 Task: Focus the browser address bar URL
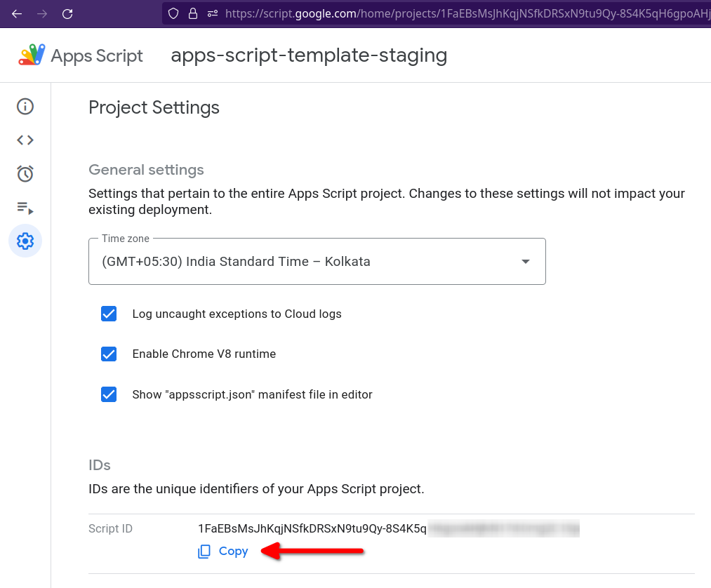[x=467, y=13]
